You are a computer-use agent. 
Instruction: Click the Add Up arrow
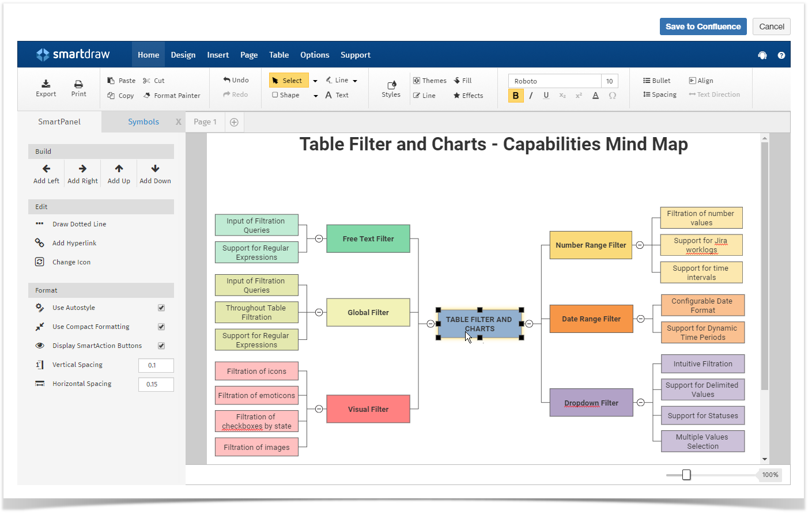coord(119,173)
